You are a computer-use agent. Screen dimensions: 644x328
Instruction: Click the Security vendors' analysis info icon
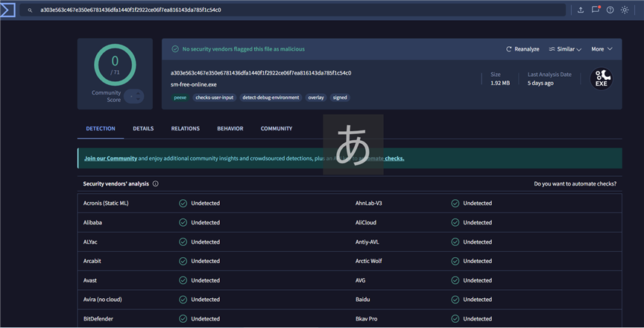coord(156,183)
